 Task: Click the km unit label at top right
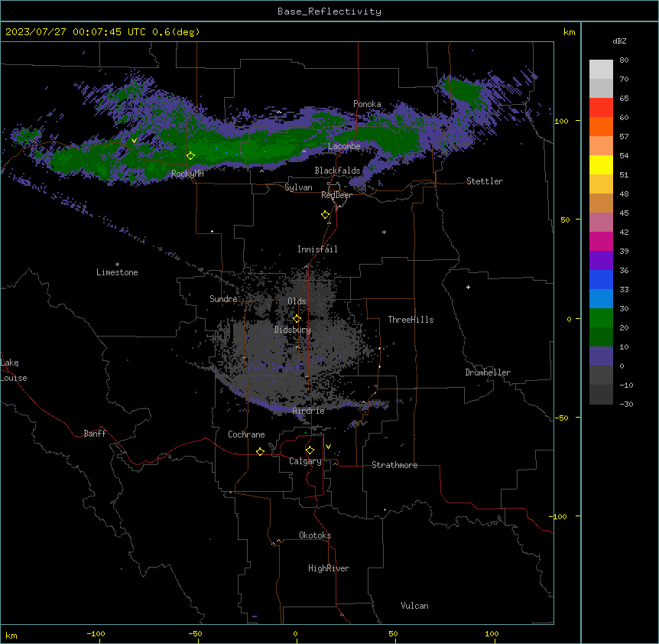pyautogui.click(x=569, y=32)
